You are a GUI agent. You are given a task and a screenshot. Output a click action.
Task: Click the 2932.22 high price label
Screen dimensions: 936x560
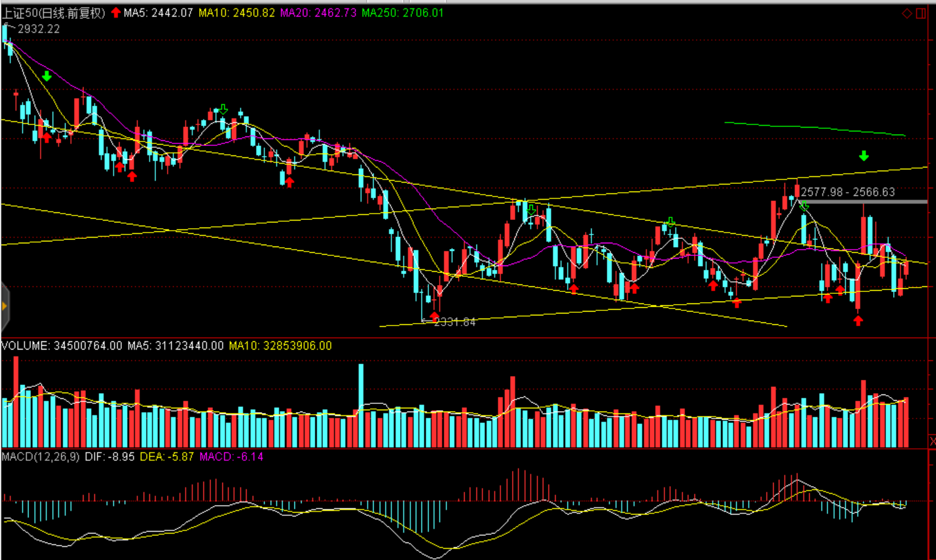click(x=39, y=29)
